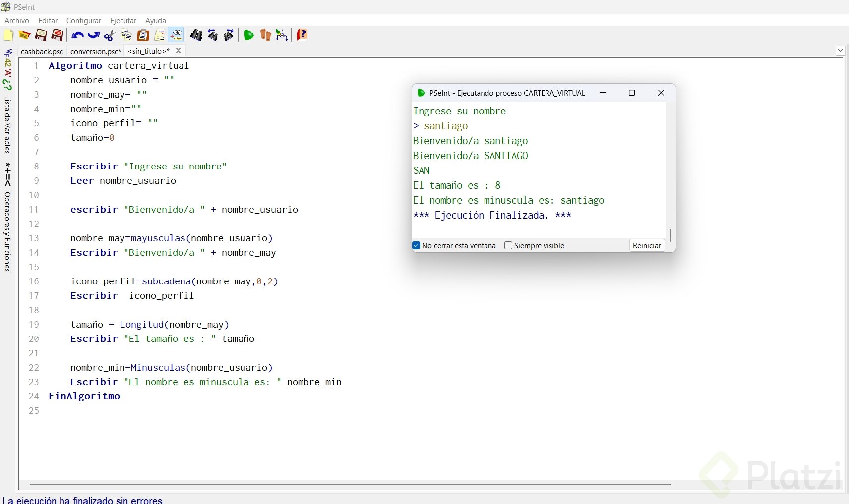Switch to the cashback.psc tab
The width and height of the screenshot is (849, 504).
point(42,51)
